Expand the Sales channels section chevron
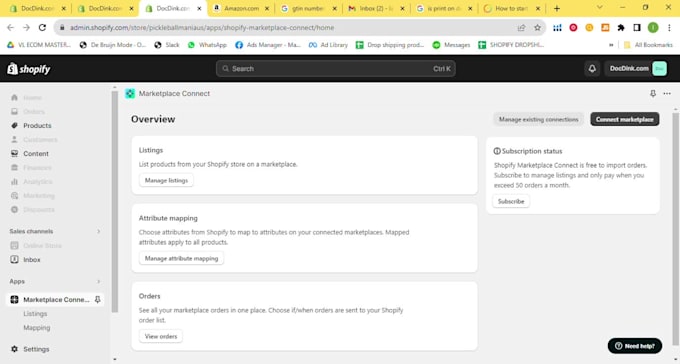This screenshot has height=364, width=680. pos(98,231)
